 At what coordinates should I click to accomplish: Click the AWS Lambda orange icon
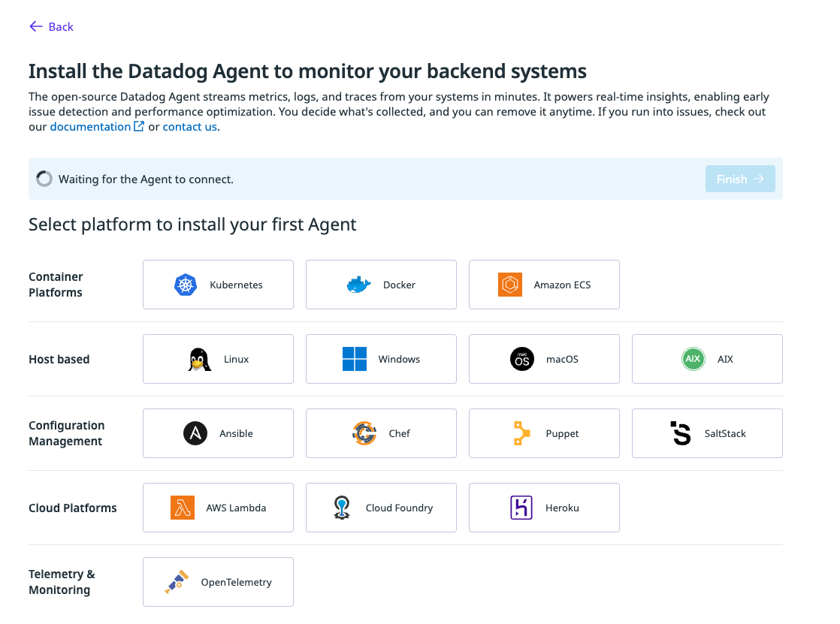coord(182,508)
